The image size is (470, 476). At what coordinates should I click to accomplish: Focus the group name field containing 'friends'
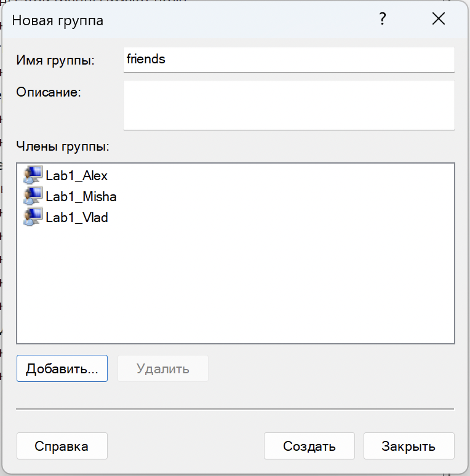pyautogui.click(x=289, y=60)
